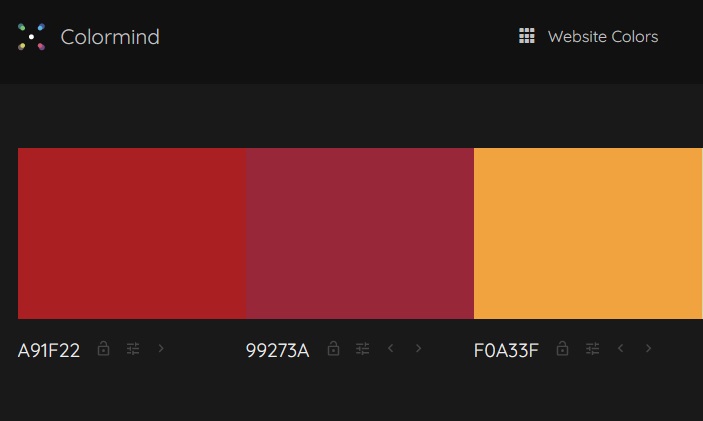
Task: Open adjust sliders for A91F22
Action: 133,348
